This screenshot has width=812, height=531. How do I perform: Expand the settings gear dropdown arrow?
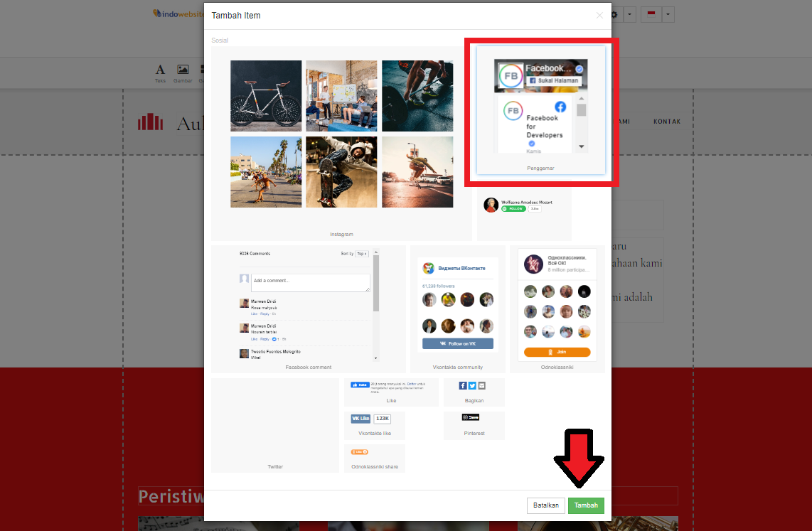630,15
